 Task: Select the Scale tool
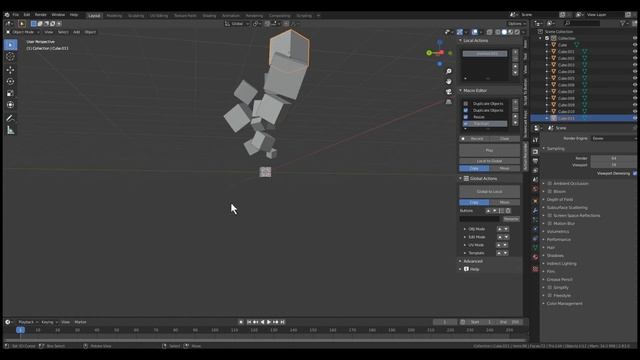pyautogui.click(x=11, y=93)
